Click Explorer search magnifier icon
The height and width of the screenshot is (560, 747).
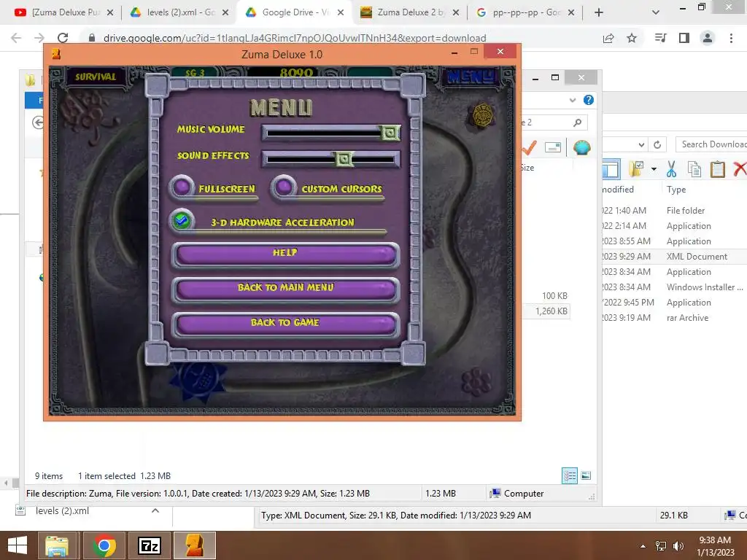click(578, 122)
